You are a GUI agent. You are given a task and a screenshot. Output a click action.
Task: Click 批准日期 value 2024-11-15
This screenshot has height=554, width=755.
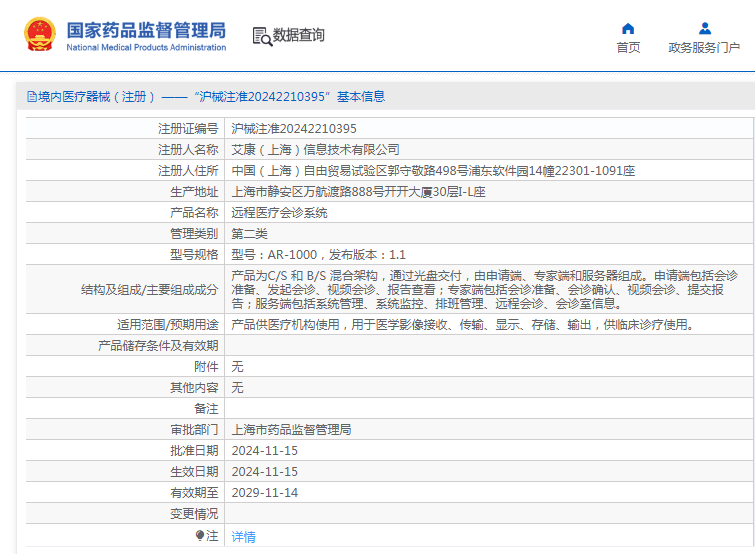264,451
